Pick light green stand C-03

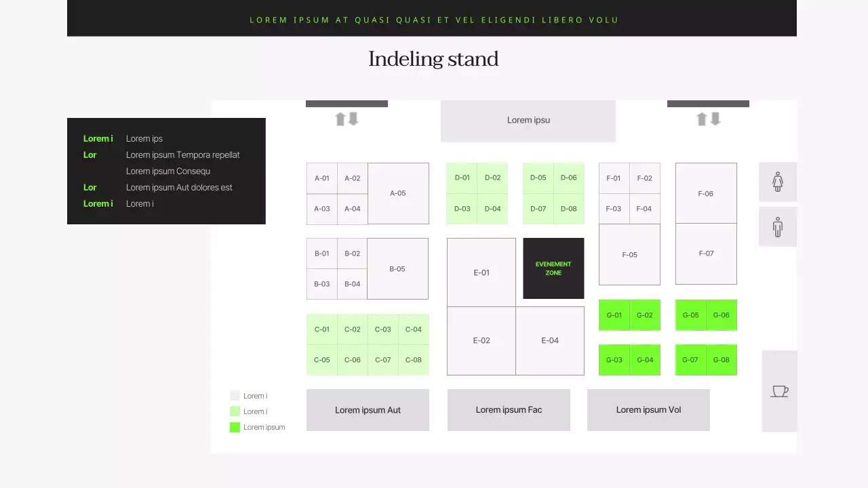pos(382,329)
